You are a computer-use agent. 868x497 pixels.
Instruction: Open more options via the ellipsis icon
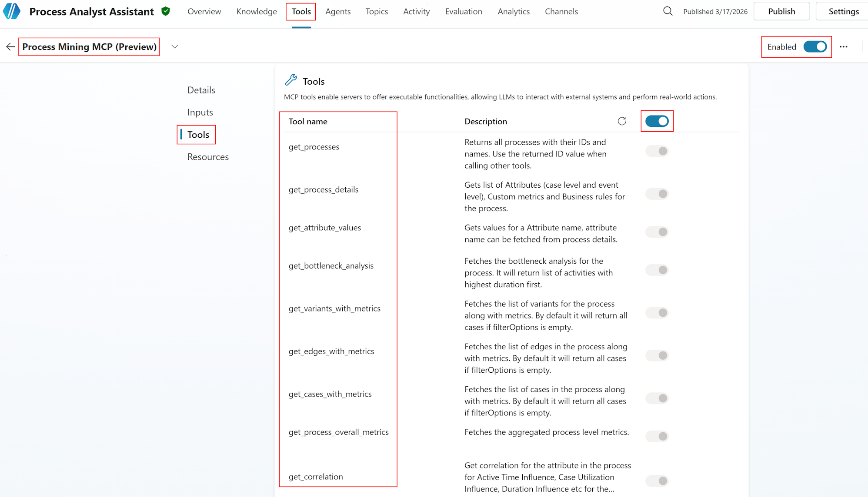(844, 46)
